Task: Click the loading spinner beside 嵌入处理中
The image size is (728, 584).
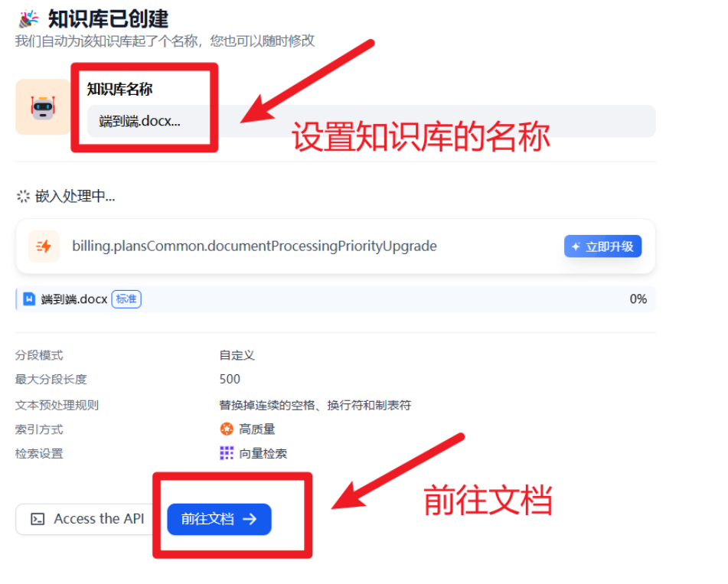Action: point(23,197)
